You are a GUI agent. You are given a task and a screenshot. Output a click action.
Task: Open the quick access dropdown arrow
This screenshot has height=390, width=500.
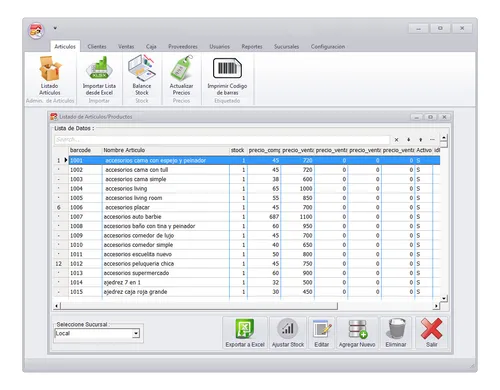click(55, 28)
